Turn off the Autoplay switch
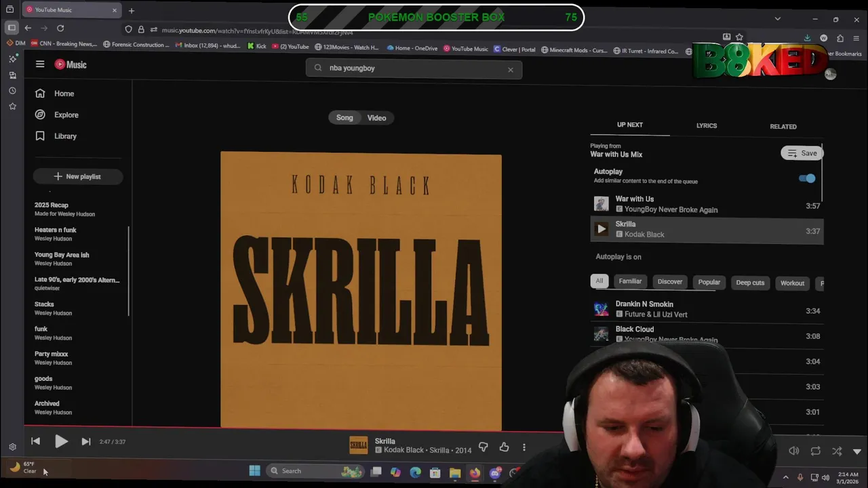Viewport: 868px width, 488px height. (x=807, y=178)
